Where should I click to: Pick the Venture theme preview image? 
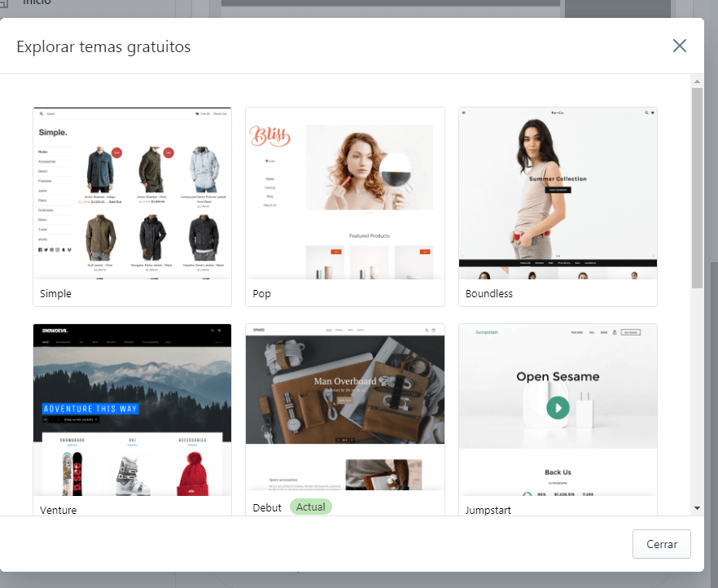point(133,410)
